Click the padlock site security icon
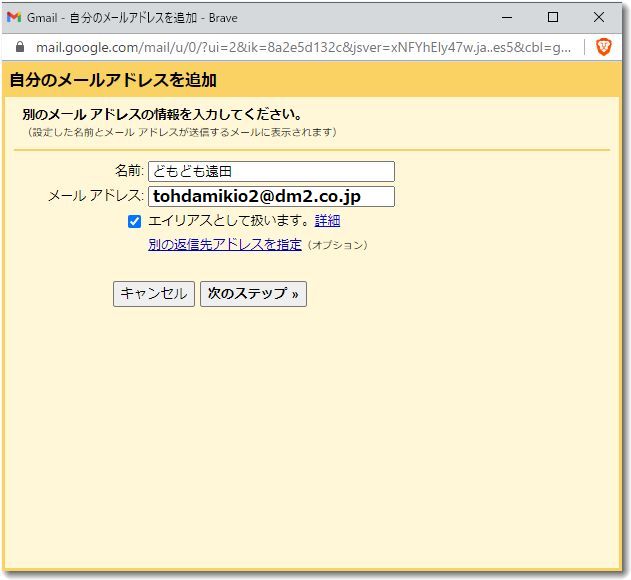 click(20, 47)
